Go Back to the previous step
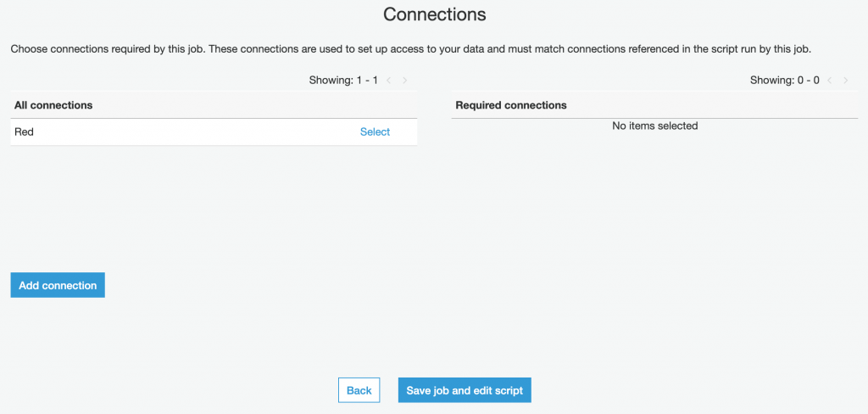The image size is (868, 414). 359,390
